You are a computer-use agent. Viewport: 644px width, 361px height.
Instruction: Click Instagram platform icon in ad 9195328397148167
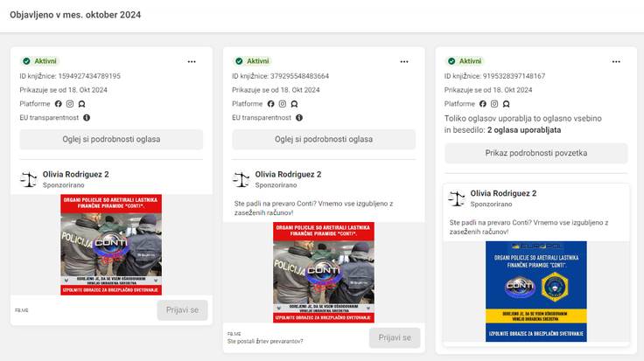[x=494, y=104]
